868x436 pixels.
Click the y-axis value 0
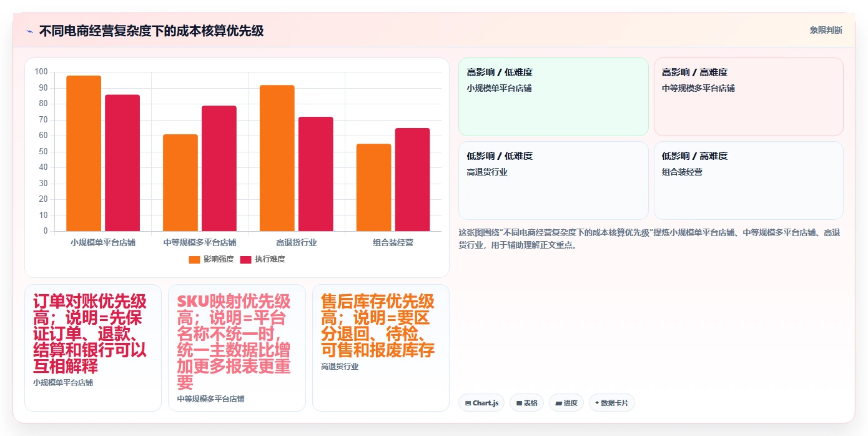(x=45, y=231)
